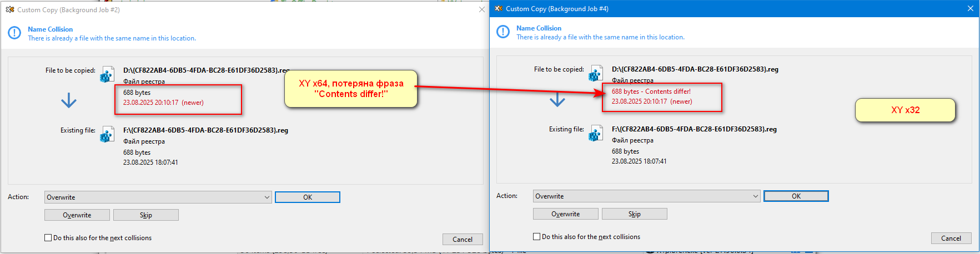Choose Overwrite button in Job #4 dialog
The width and height of the screenshot is (980, 254).
tap(566, 214)
